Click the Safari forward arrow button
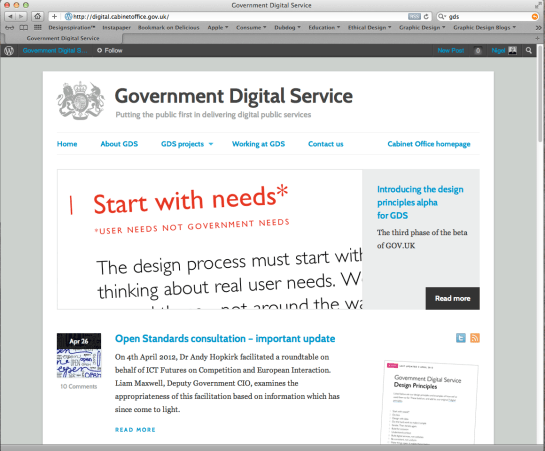545x451 pixels. point(21,16)
